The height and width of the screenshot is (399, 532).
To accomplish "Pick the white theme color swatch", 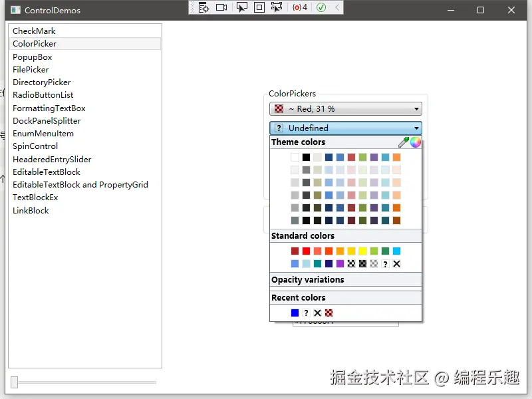I will [x=295, y=157].
